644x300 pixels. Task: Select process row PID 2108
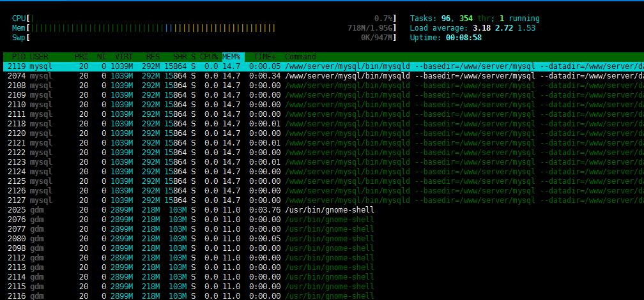click(x=323, y=86)
